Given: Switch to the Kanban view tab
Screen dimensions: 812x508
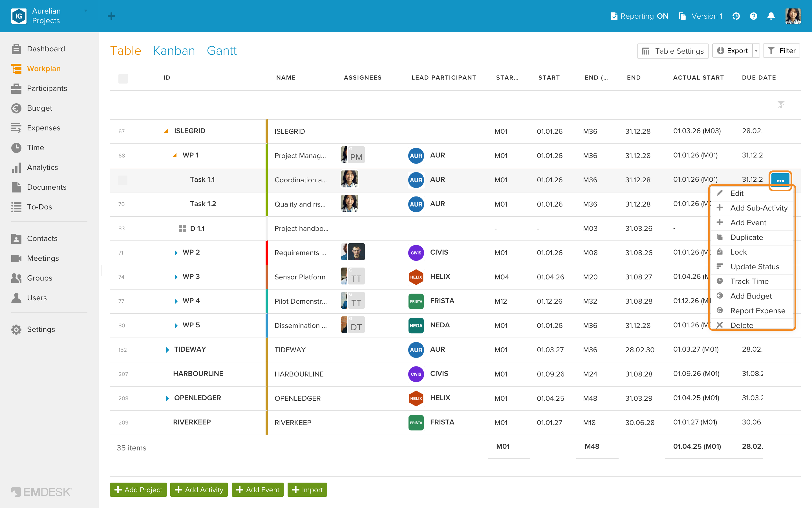Looking at the screenshot, I should pyautogui.click(x=174, y=51).
